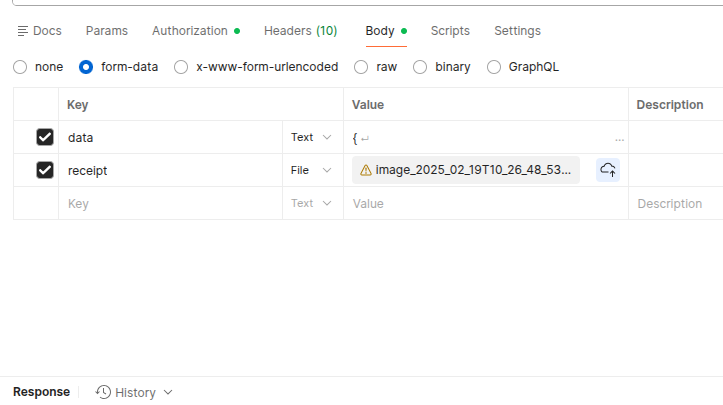Image resolution: width=723 pixels, height=405 pixels.
Task: Click the History clock icon
Action: click(103, 392)
